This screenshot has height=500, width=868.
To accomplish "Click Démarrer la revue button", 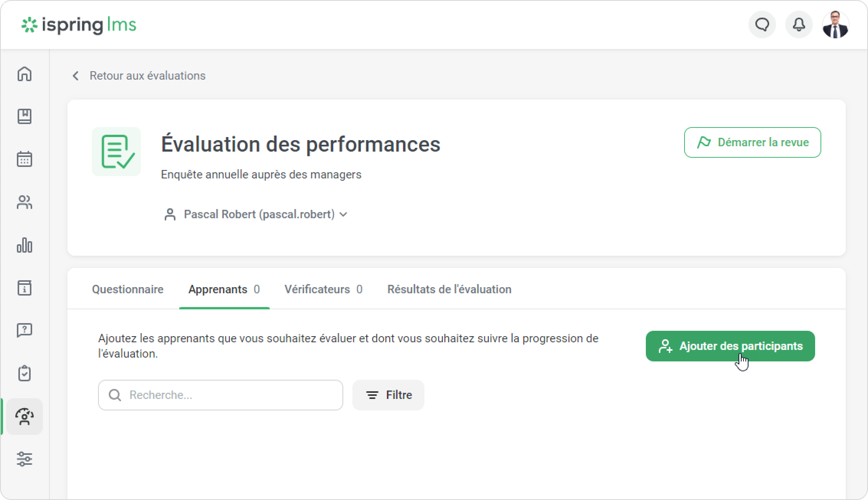I will tap(752, 142).
